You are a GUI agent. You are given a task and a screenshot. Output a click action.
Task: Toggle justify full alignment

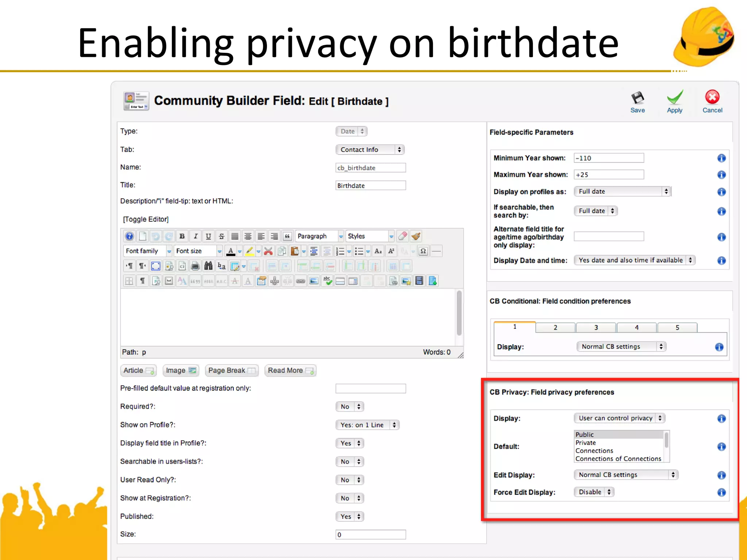(x=235, y=236)
